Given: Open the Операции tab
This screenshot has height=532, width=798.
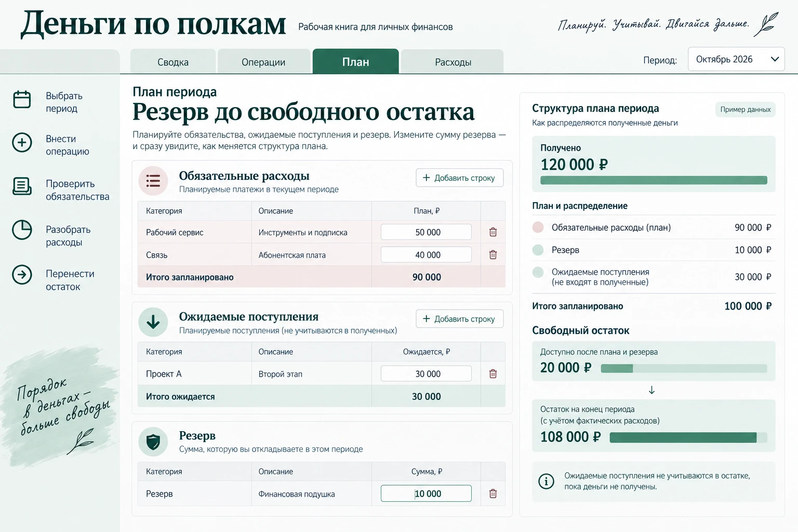Looking at the screenshot, I should click(x=263, y=62).
